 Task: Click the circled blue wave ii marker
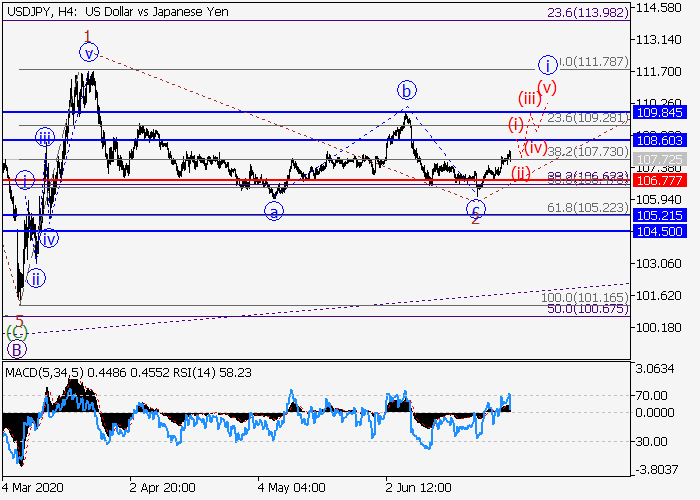click(36, 277)
